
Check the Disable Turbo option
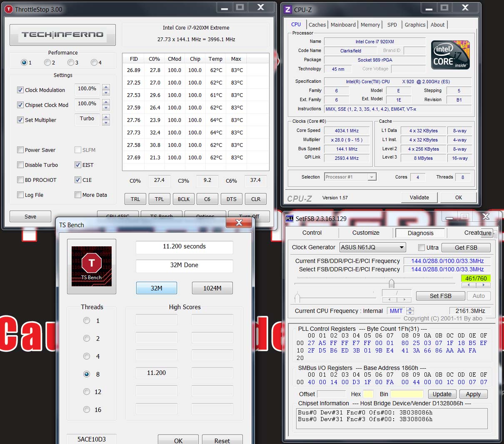[20, 165]
